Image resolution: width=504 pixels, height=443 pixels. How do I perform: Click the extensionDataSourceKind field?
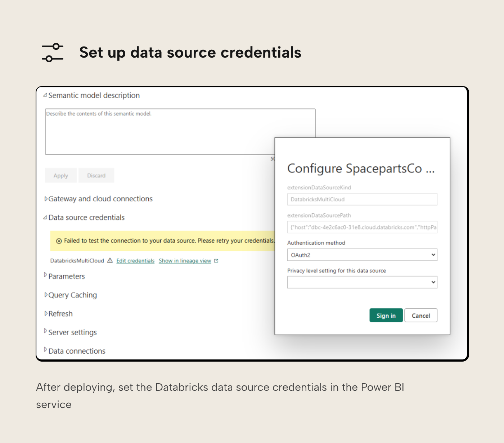point(362,200)
